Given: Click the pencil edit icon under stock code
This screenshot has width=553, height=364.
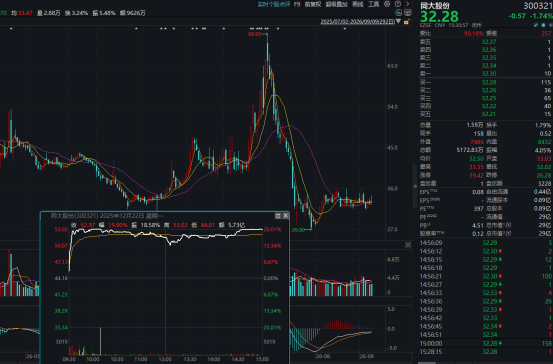Looking at the screenshot, I should coord(536,25).
